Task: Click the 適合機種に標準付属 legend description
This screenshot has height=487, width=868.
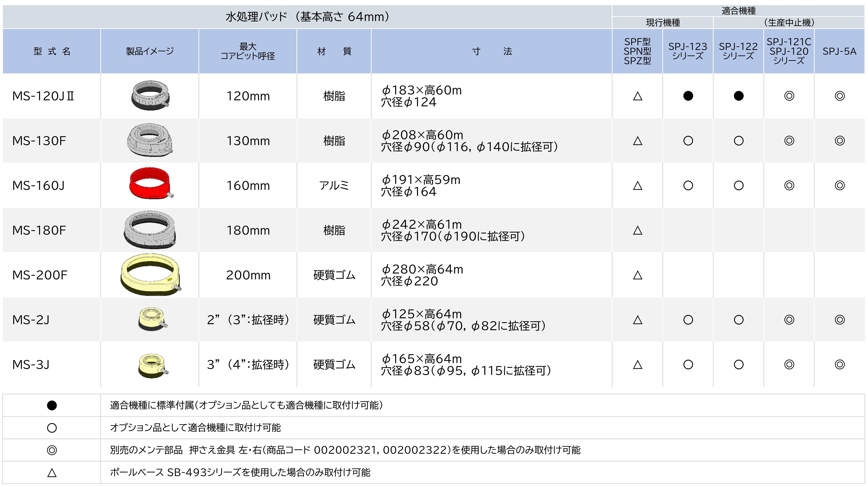Action: (247, 405)
